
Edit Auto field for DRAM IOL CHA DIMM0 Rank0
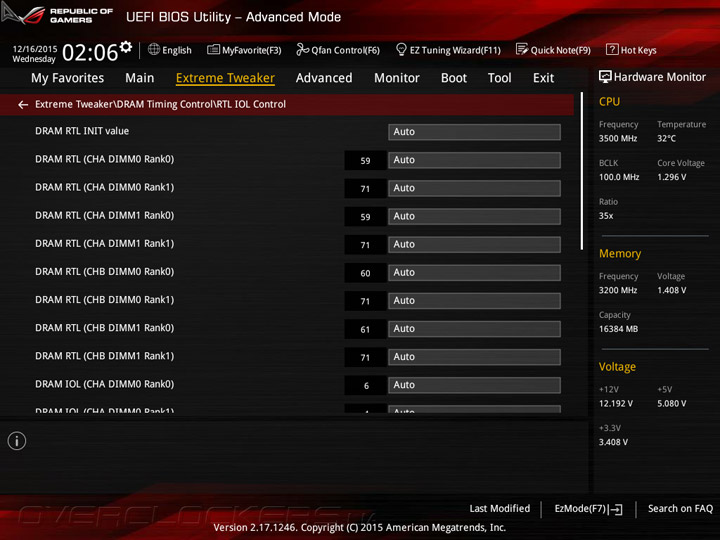474,385
